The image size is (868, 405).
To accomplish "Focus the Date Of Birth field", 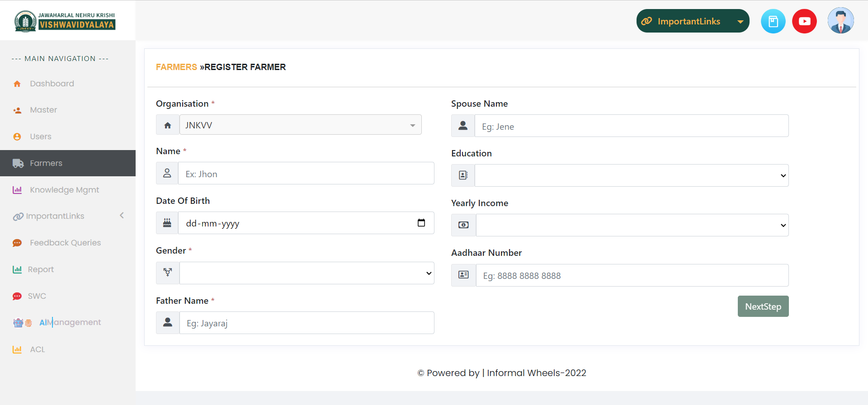I will tap(306, 223).
